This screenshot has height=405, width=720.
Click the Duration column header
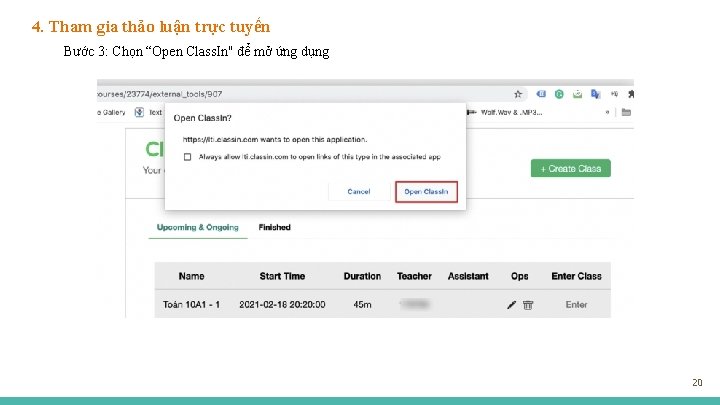(x=362, y=276)
